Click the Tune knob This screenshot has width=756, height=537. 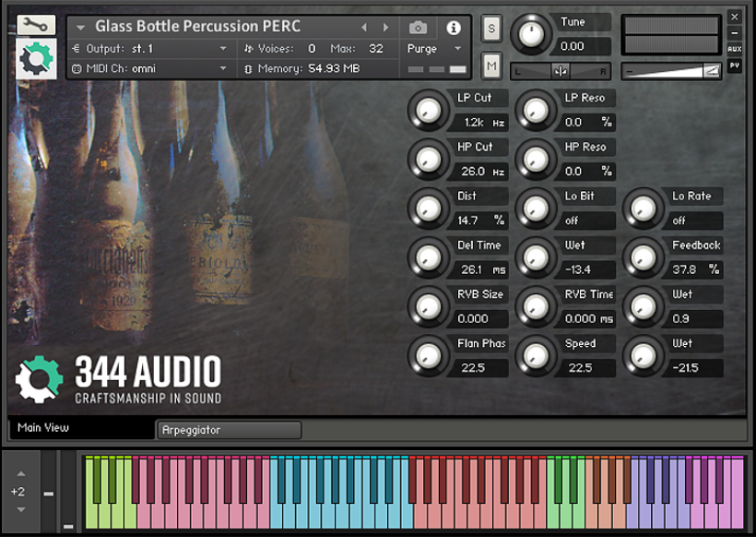pyautogui.click(x=531, y=34)
